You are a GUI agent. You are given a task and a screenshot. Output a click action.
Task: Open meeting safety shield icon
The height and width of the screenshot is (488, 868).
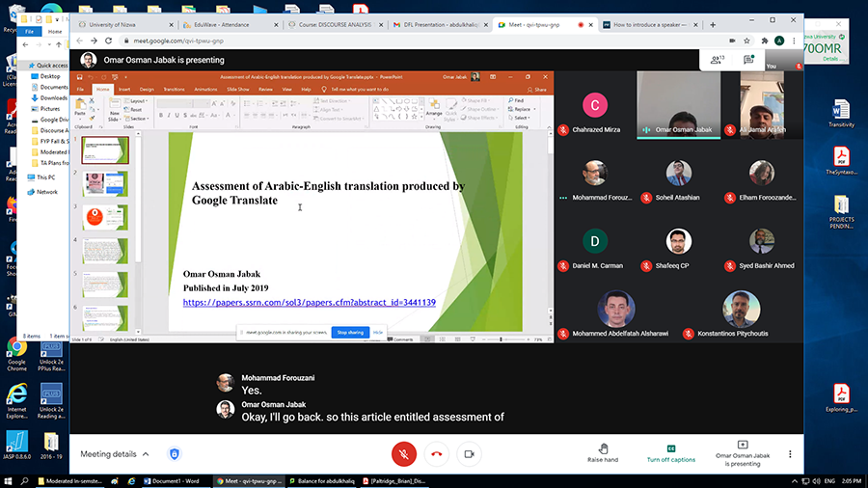point(174,454)
